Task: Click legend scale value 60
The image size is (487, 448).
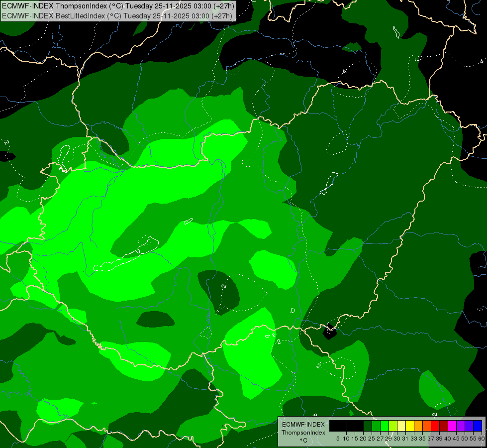Action: click(x=482, y=439)
